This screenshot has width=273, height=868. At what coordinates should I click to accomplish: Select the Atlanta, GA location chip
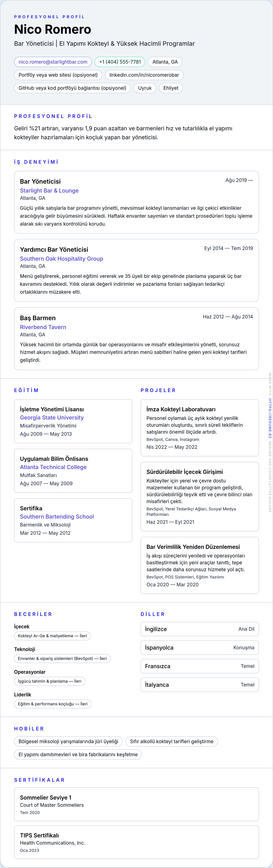pos(165,62)
